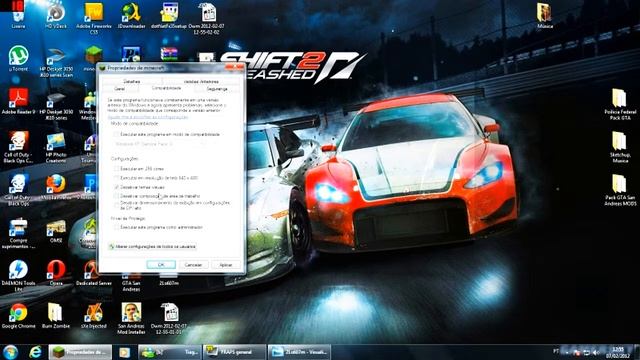Open the Dedicated Server shortcut
Image resolution: width=640 pixels, height=360 pixels.
click(x=93, y=273)
